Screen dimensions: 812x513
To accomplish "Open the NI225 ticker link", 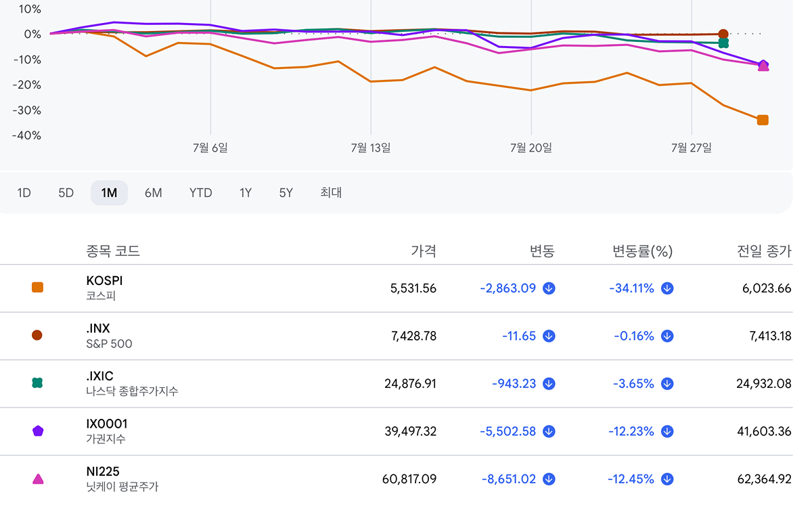I will pyautogui.click(x=103, y=472).
